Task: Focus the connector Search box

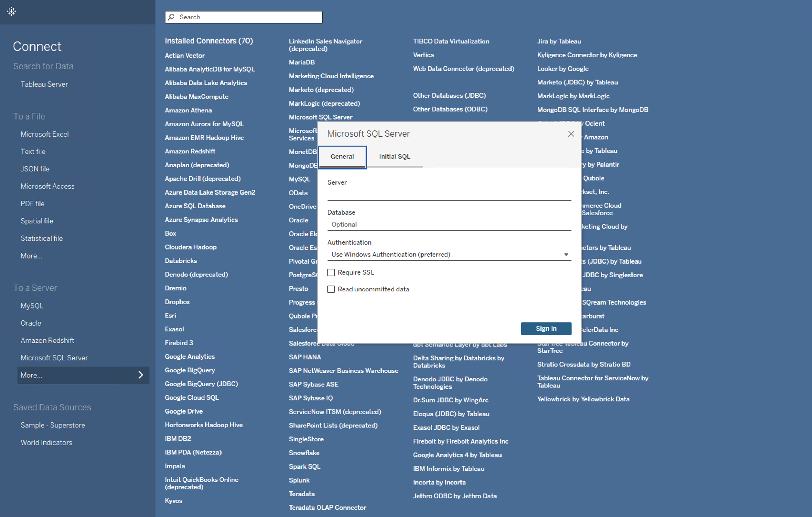Action: click(249, 17)
